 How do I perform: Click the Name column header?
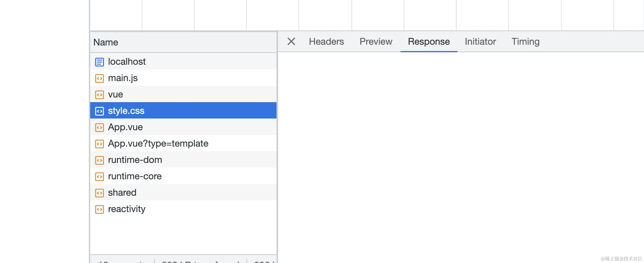coord(183,42)
